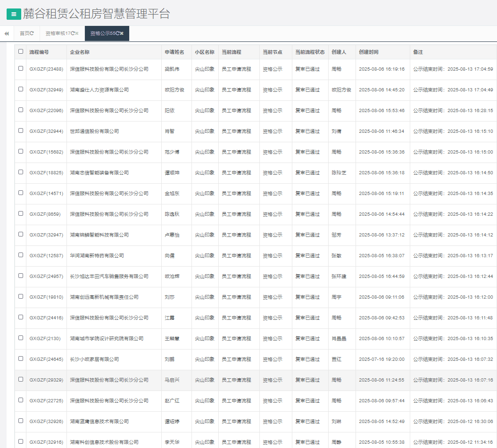The image size is (497, 448).
Task: Select the checkbox for row GXGZF(32944)
Action: point(21,130)
